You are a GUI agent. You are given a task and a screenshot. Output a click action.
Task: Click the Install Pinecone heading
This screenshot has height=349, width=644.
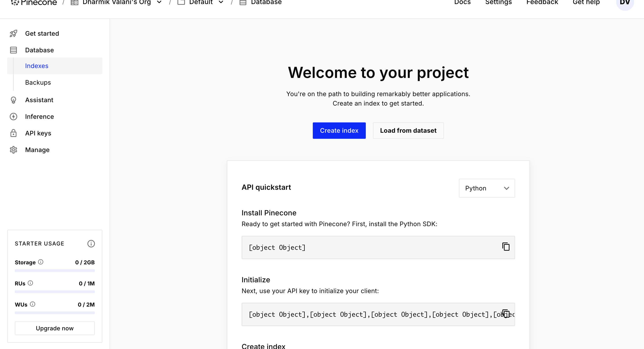click(x=269, y=213)
